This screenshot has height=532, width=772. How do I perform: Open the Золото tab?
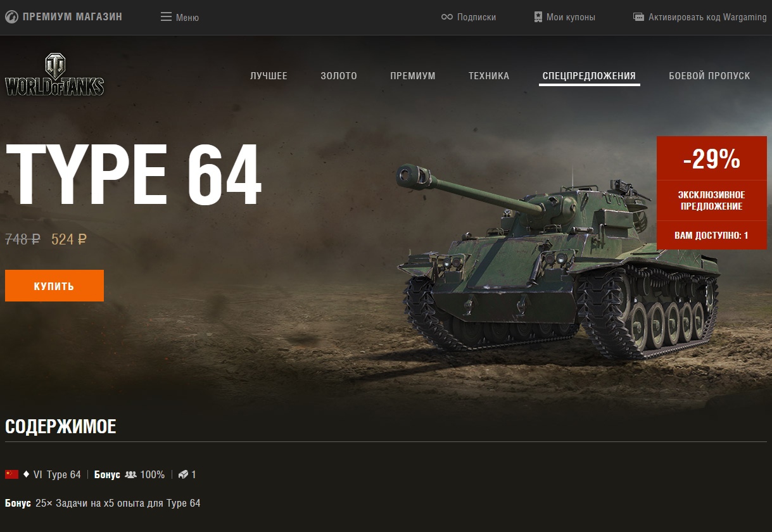339,76
